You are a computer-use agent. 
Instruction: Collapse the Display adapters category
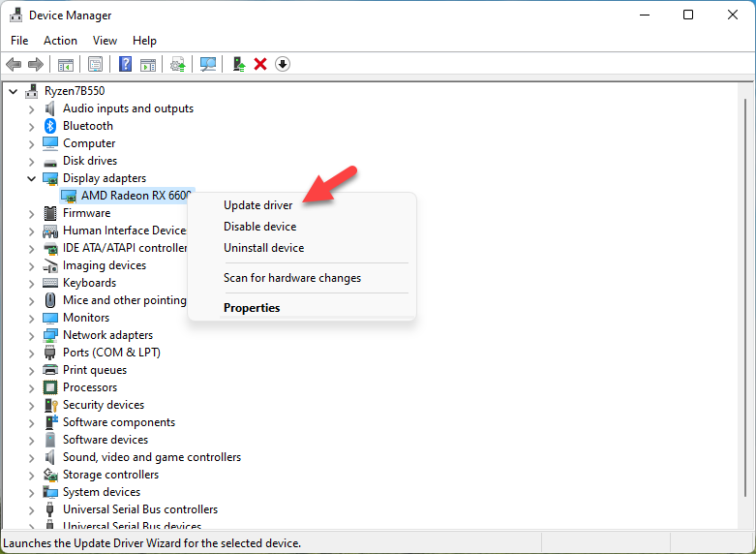(x=31, y=178)
